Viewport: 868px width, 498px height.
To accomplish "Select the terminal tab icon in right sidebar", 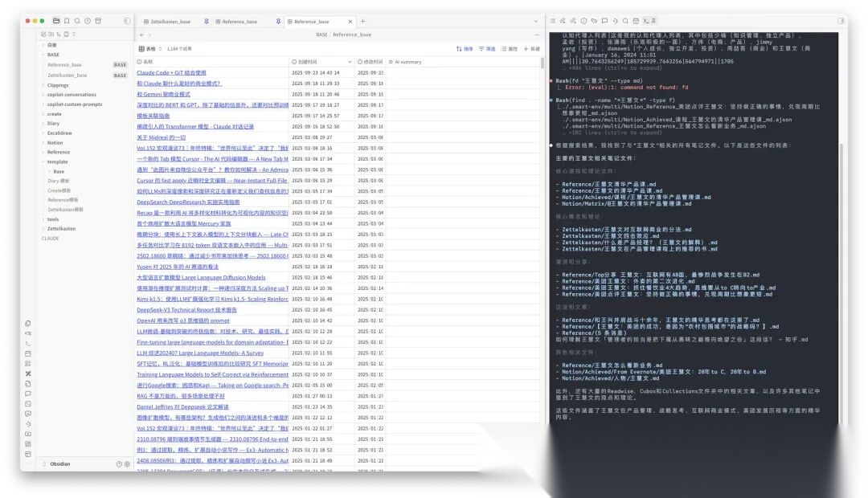I will (x=646, y=21).
